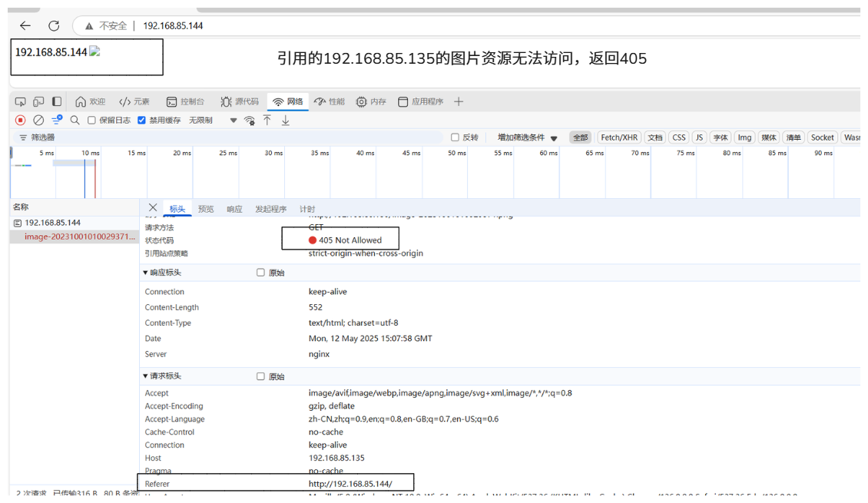Viewport: 868px width, 503px height.
Task: Select the failed image-2023100101002937 request
Action: (74, 237)
